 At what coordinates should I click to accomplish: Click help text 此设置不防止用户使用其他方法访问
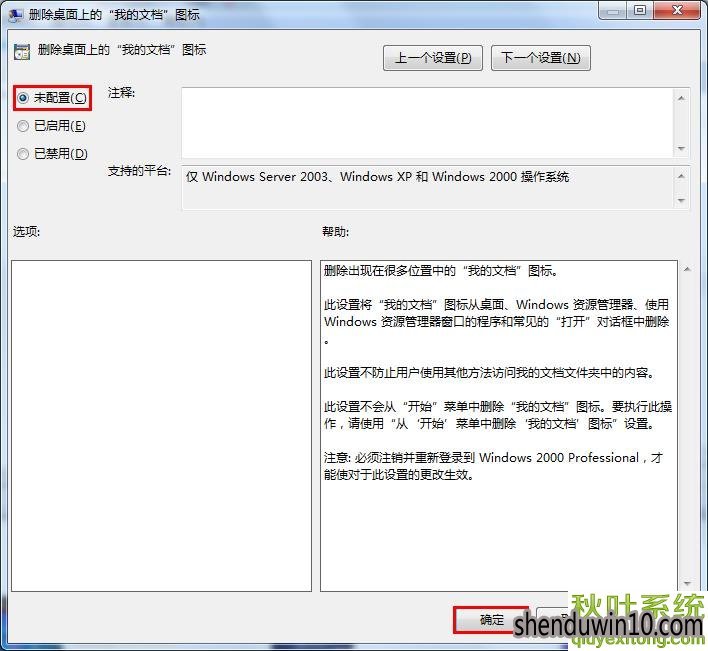point(489,373)
